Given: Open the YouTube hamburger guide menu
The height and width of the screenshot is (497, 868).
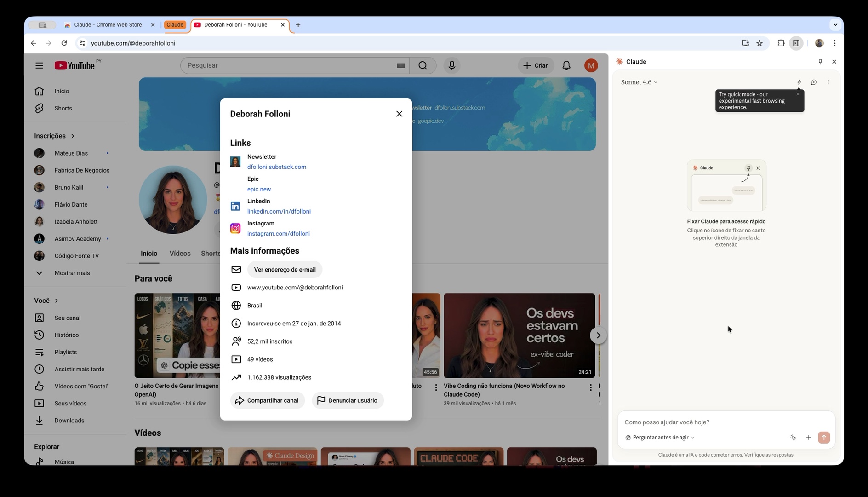Looking at the screenshot, I should (39, 65).
